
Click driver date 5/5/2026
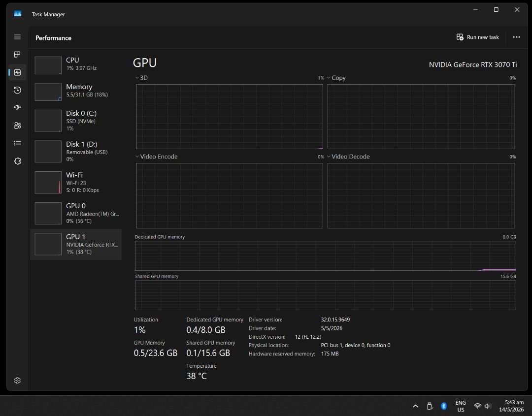[x=332, y=328]
